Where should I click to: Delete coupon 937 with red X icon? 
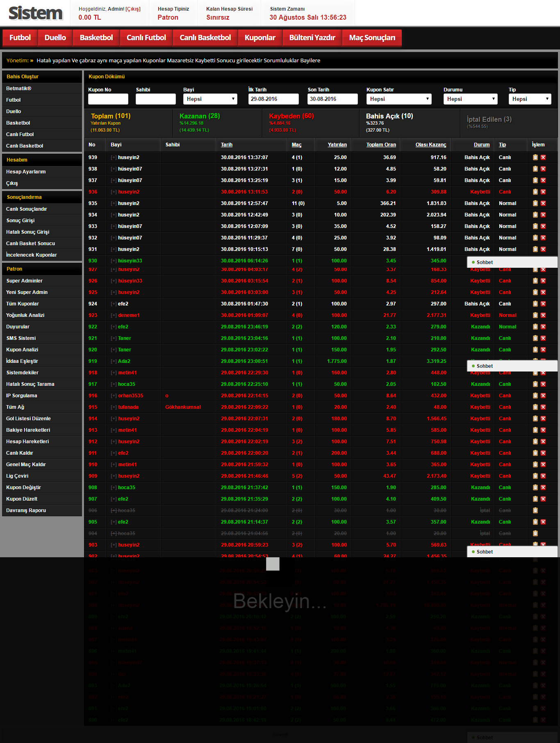543,180
